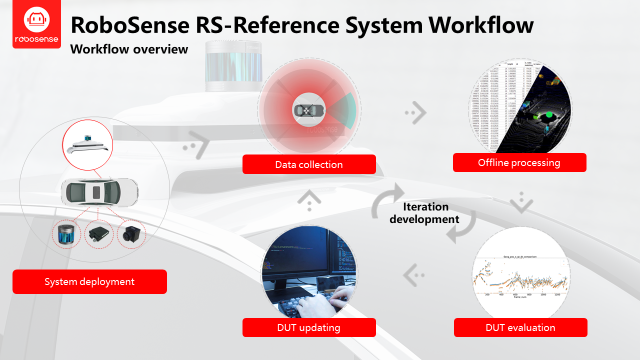
Task: Click the black camera device icon
Action: point(131,234)
